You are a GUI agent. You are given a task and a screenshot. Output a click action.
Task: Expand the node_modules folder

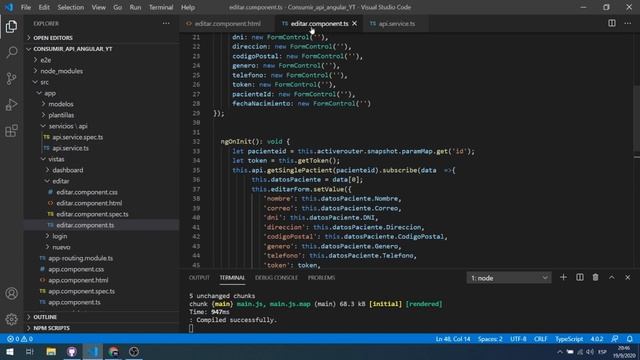click(102, 71)
